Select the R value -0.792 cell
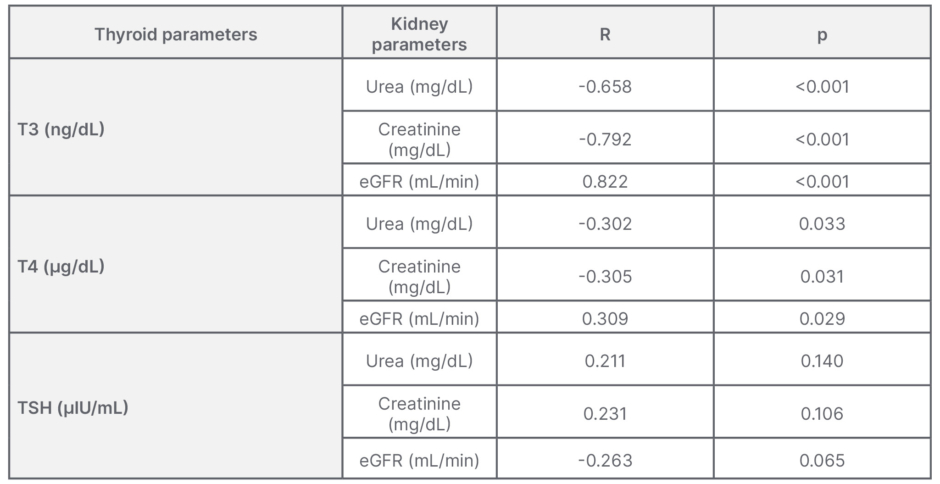The height and width of the screenshot is (484, 940). [605, 139]
